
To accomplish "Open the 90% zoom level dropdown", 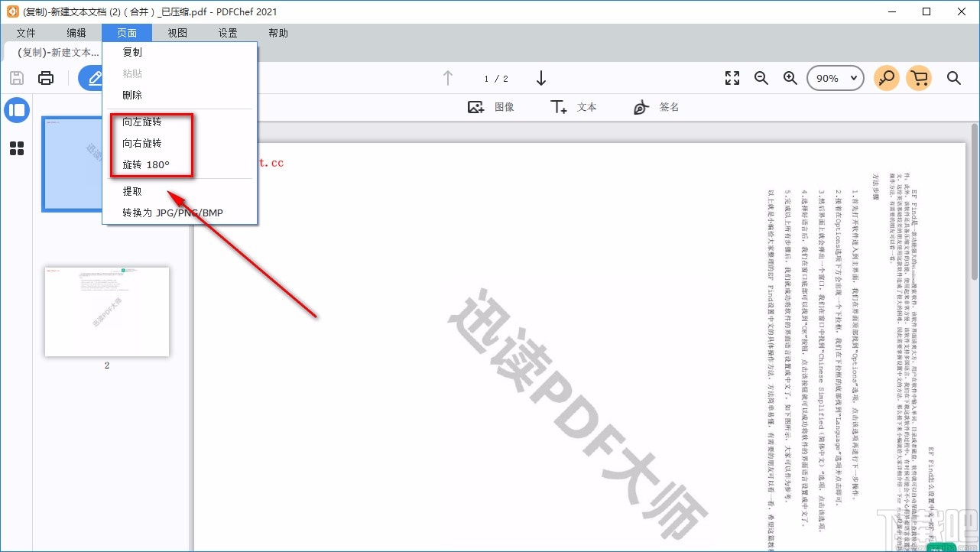I will tap(835, 77).
